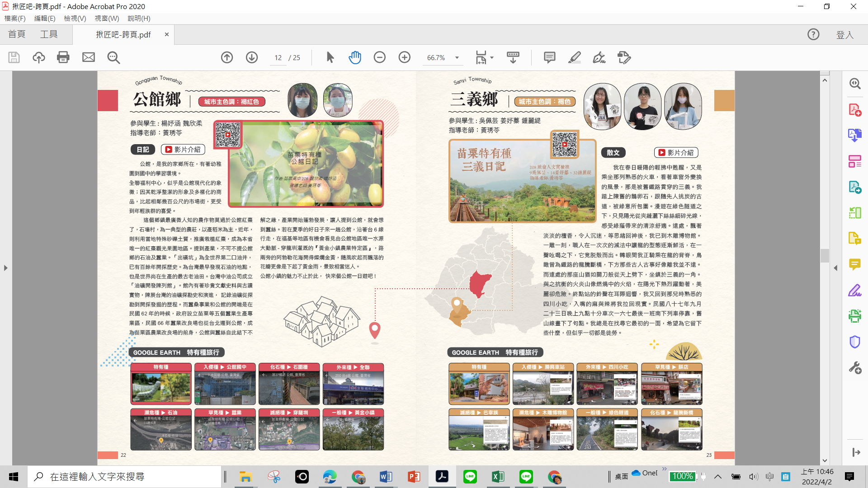Open the Find text magnifier

point(113,57)
